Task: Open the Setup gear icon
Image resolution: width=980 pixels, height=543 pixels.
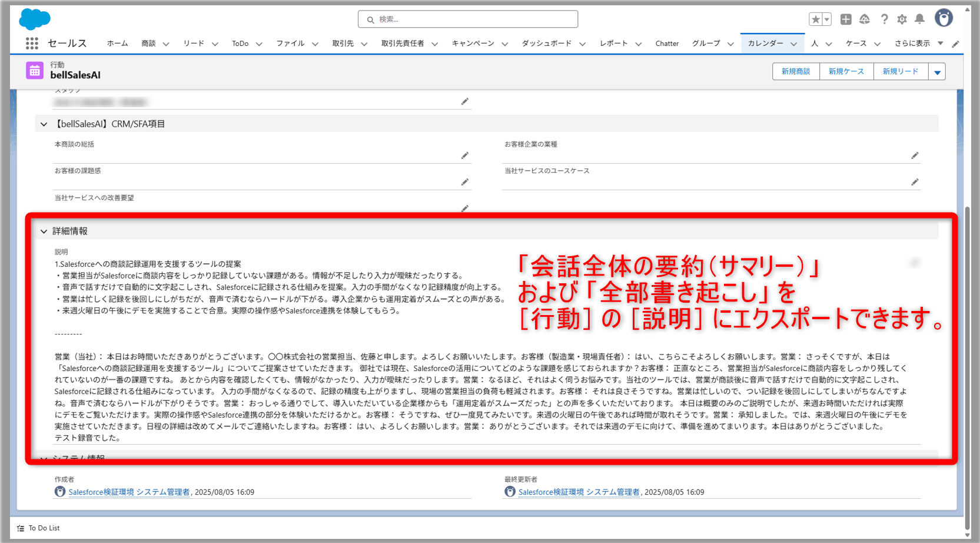Action: click(902, 19)
